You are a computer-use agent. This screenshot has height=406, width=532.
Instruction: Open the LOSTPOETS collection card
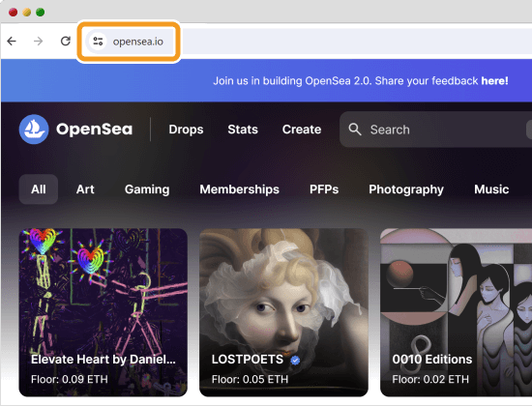283,312
